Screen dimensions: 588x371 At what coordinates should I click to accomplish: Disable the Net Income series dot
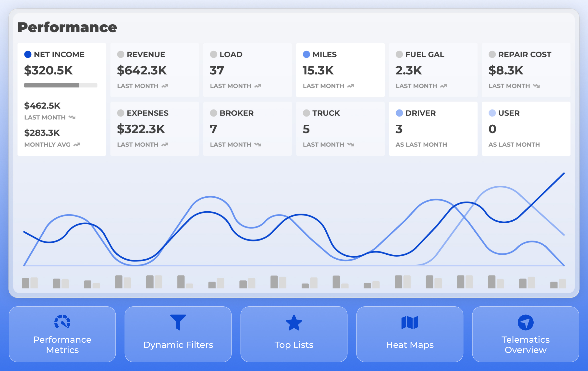coord(28,54)
